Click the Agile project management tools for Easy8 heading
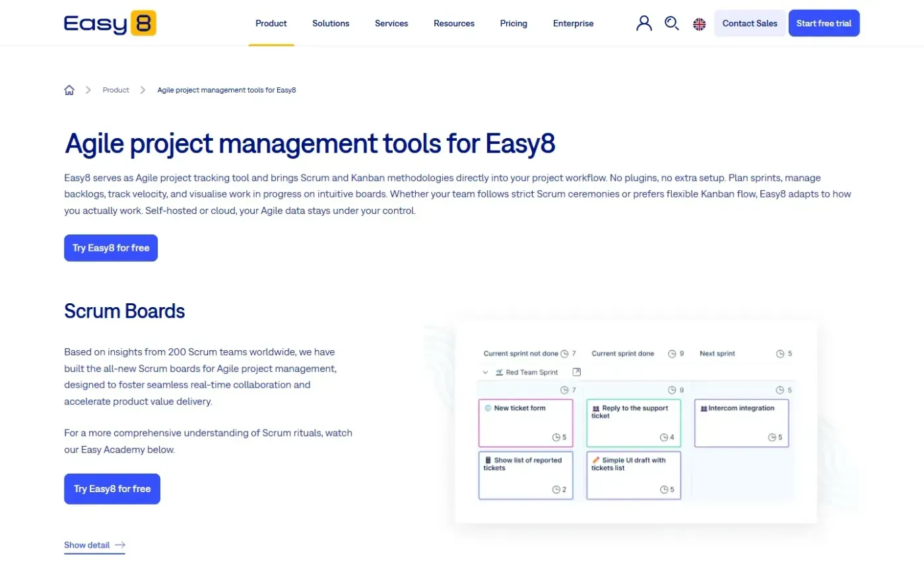 [x=310, y=144]
